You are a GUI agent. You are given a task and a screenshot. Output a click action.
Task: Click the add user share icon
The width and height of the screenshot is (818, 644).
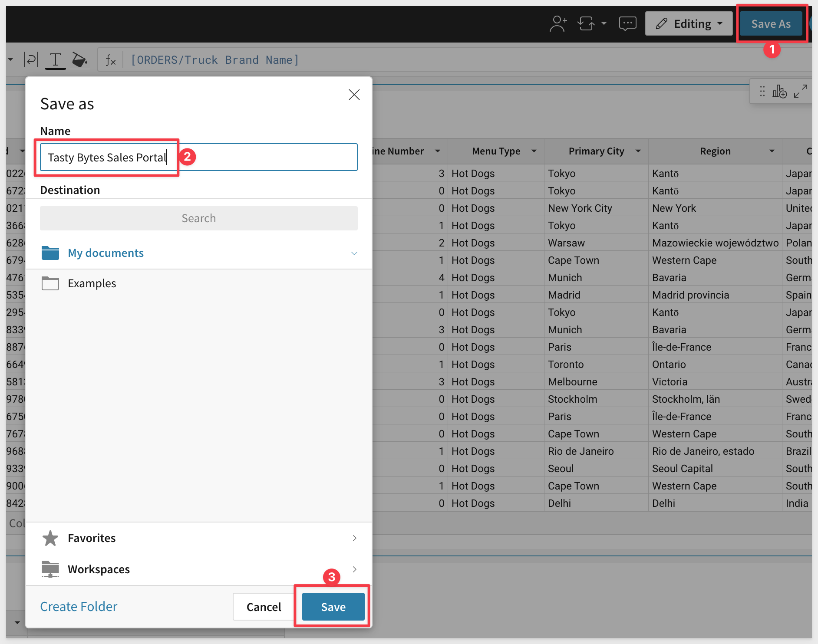point(558,24)
